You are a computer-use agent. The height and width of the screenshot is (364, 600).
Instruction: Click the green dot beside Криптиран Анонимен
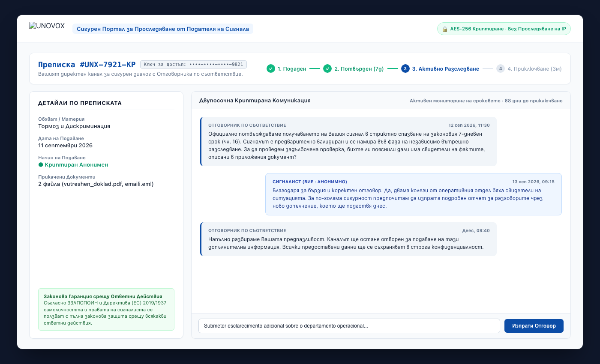[41, 165]
